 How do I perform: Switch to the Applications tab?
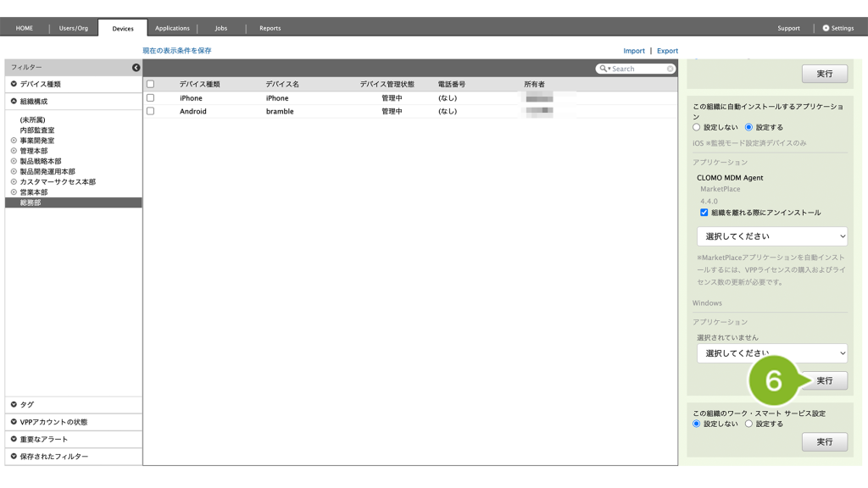coord(172,28)
